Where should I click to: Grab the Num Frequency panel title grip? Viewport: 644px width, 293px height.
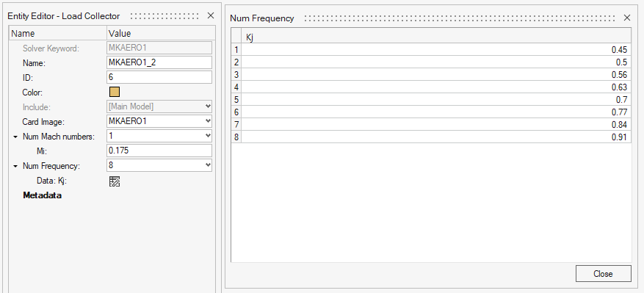coord(460,18)
